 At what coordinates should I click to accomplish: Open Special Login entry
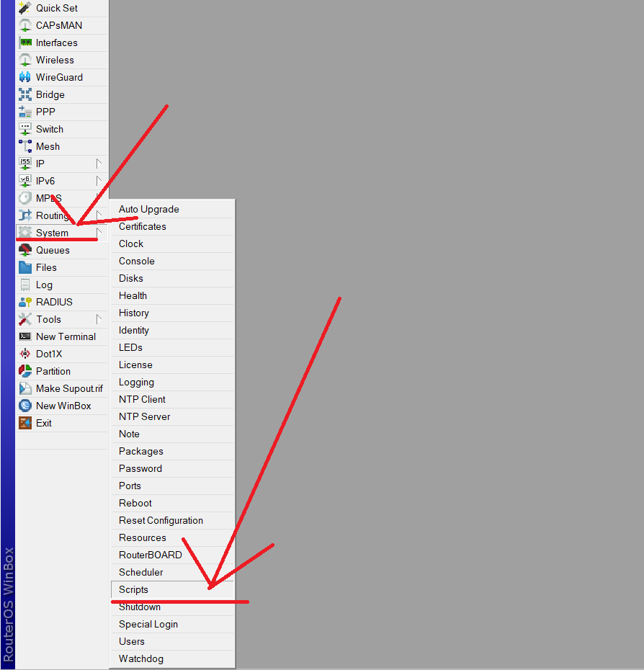click(x=173, y=625)
